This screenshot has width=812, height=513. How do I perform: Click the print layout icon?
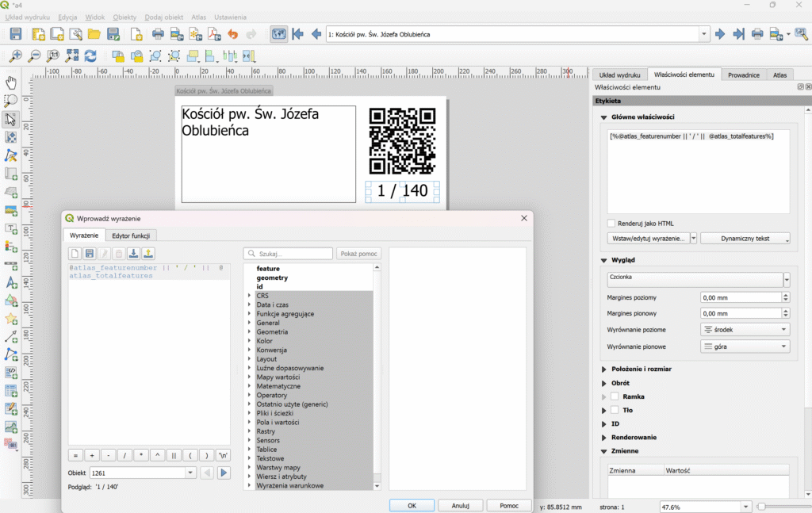[x=158, y=34]
